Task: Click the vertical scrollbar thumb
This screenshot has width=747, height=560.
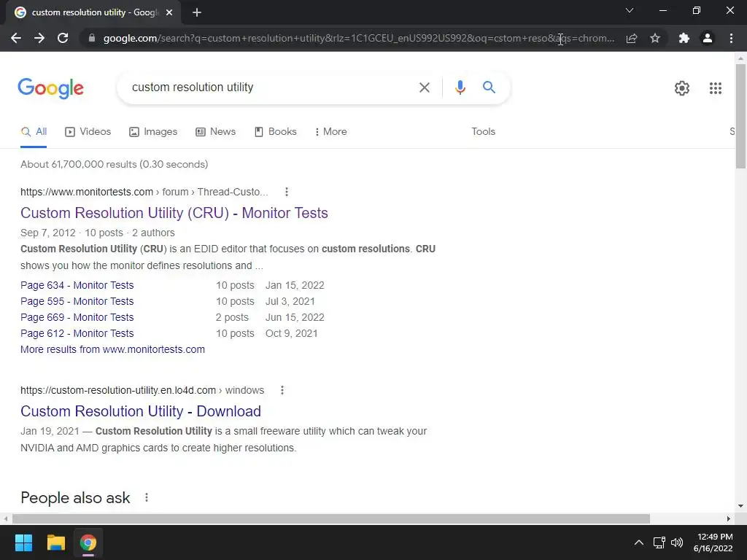Action: 740,116
